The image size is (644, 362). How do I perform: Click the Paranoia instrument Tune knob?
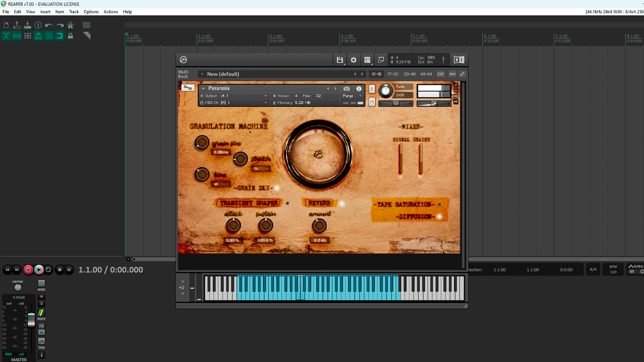pyautogui.click(x=386, y=91)
